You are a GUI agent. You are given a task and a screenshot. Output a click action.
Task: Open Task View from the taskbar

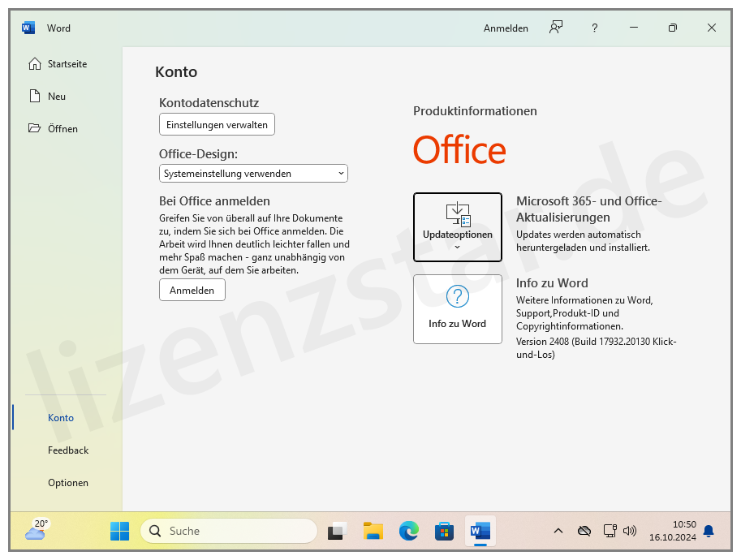click(337, 531)
